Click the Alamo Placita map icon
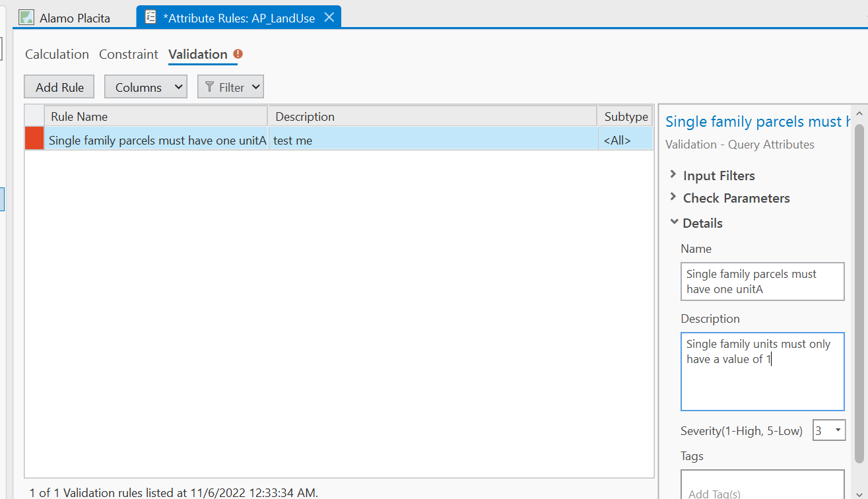This screenshot has height=499, width=868. point(26,18)
